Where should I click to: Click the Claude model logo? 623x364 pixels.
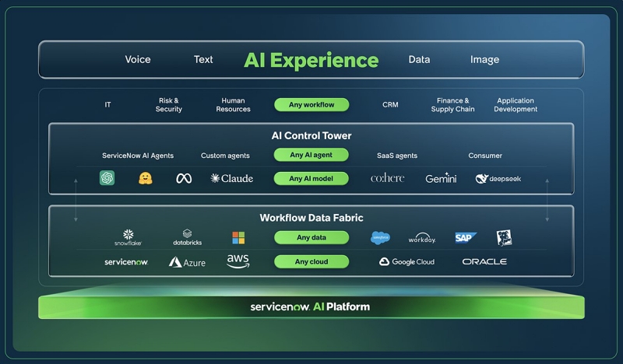tap(232, 178)
